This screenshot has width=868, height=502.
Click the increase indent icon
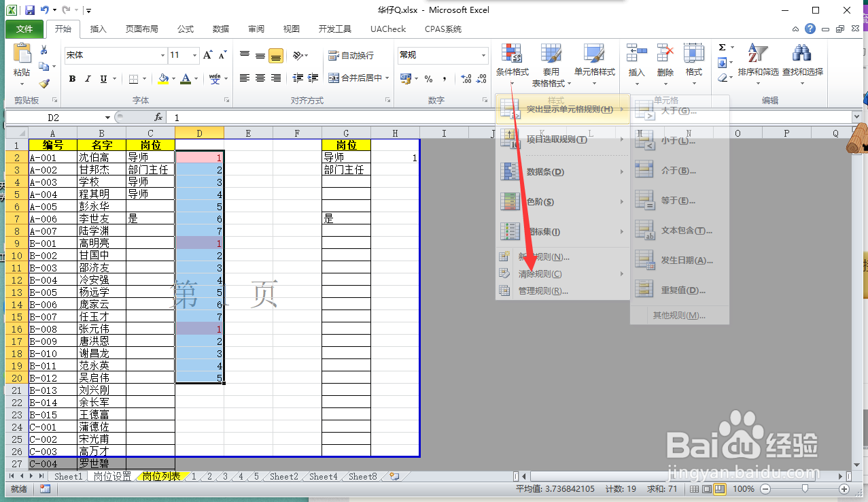pyautogui.click(x=313, y=78)
